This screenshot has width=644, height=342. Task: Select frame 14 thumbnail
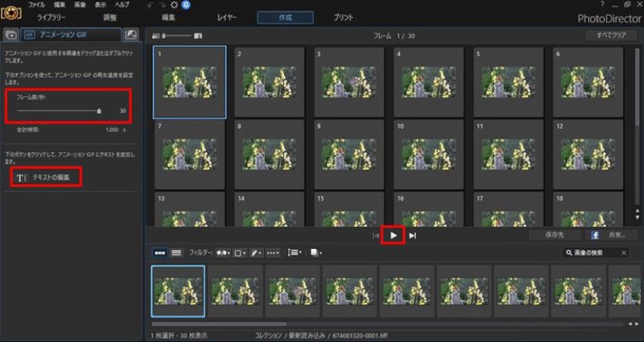pos(269,209)
